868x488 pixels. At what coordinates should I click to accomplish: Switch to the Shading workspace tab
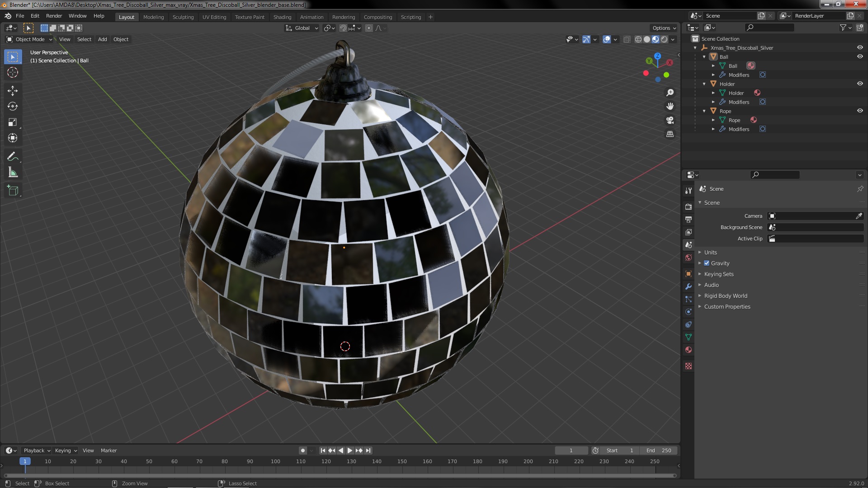(x=282, y=17)
